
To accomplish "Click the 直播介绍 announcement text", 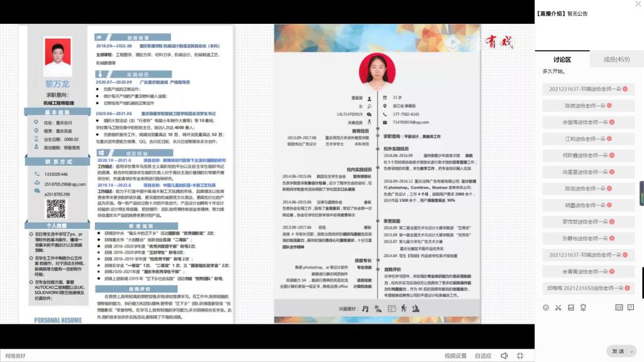I will pyautogui.click(x=562, y=13).
